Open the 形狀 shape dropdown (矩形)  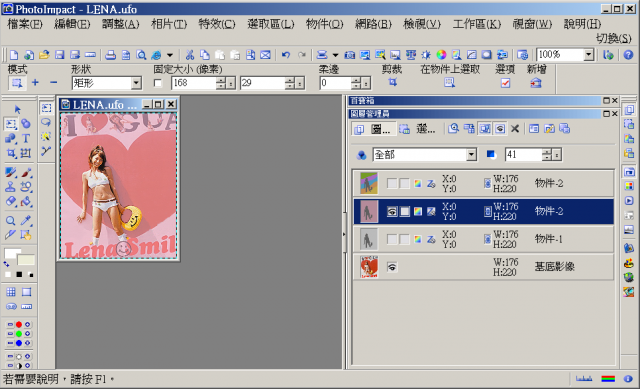tap(136, 83)
